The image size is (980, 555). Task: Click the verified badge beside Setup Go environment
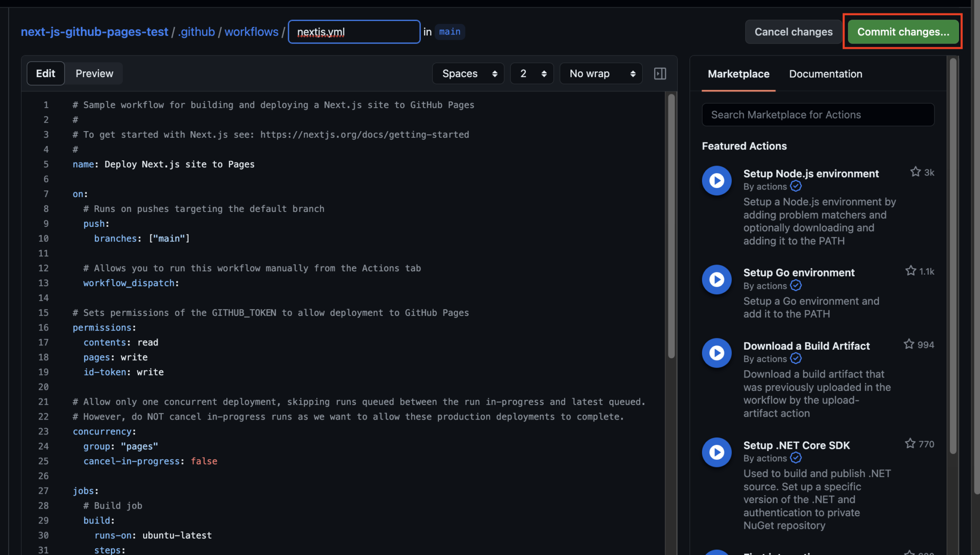[796, 285]
